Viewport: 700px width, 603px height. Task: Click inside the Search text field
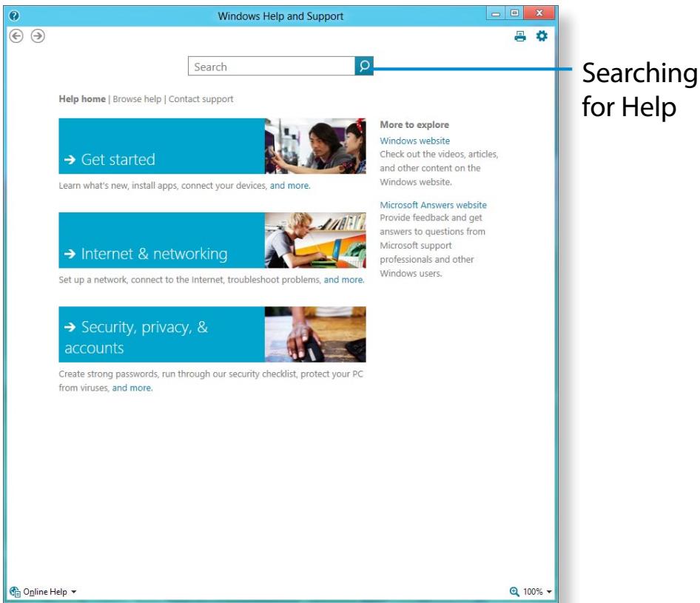pyautogui.click(x=271, y=67)
